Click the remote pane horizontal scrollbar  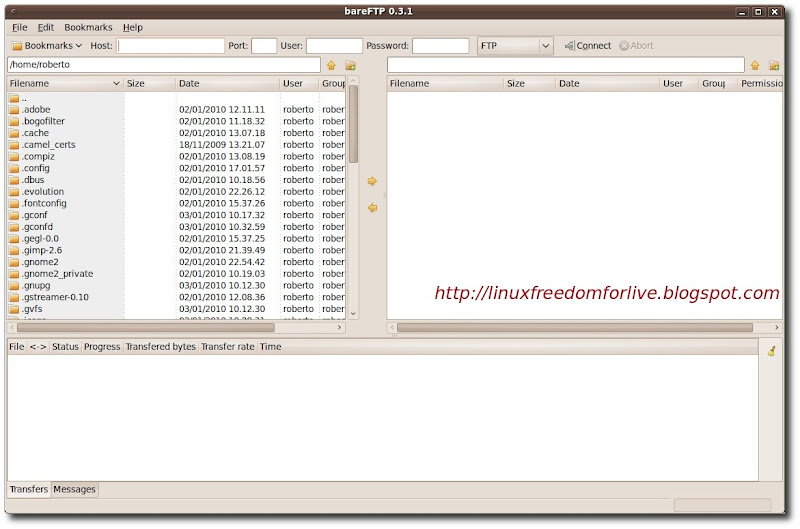click(574, 328)
